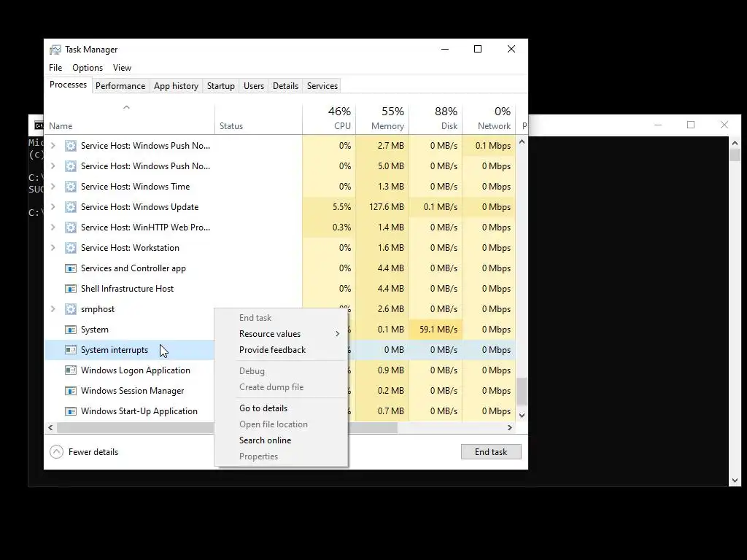Viewport: 747px width, 560px height.
Task: Click Command Prompt scrollbar up arrow
Action: [735, 142]
